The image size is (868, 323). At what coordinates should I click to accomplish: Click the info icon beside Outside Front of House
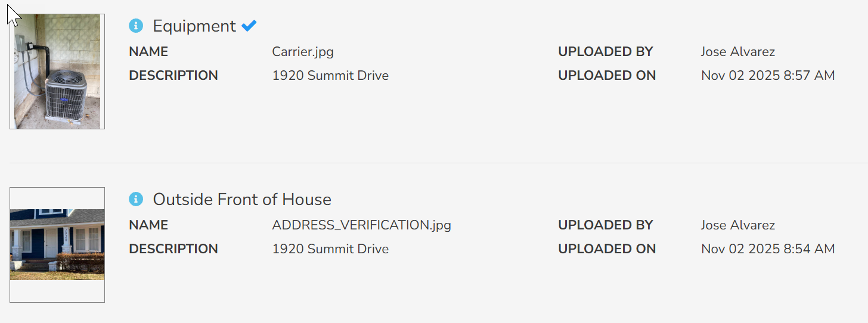pos(136,199)
